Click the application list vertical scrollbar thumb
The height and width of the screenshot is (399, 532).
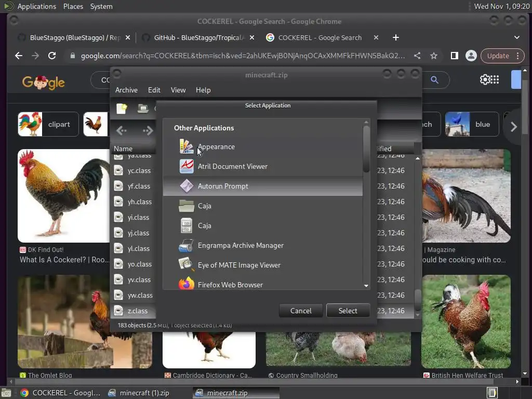point(366,149)
